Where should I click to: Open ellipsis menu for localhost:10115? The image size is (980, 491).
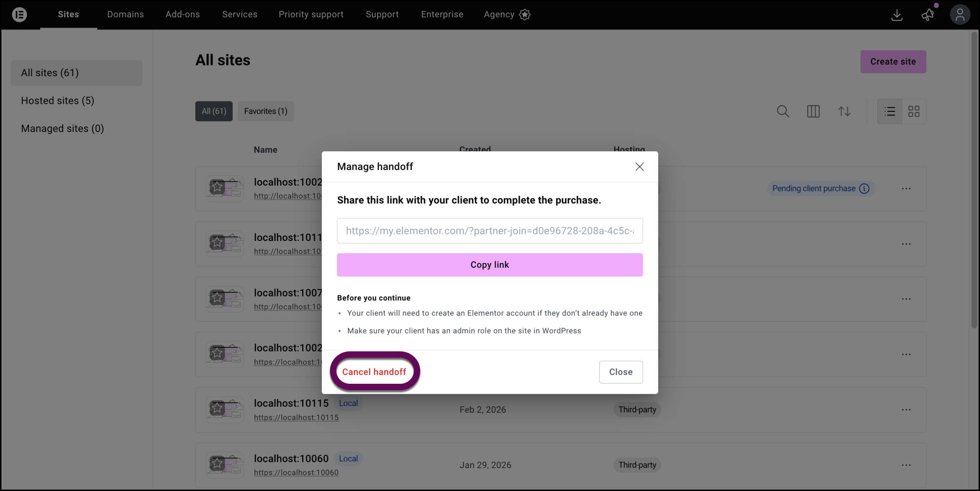[x=906, y=409]
